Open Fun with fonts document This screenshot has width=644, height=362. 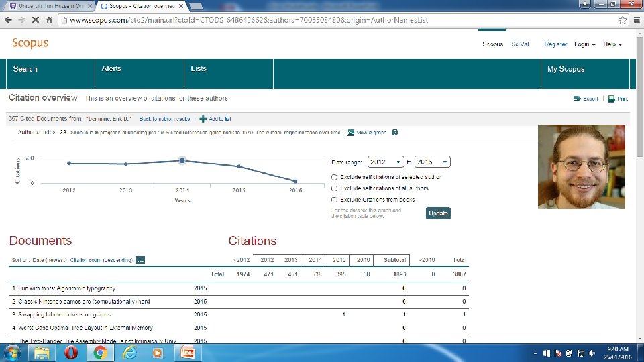[x=66, y=288]
